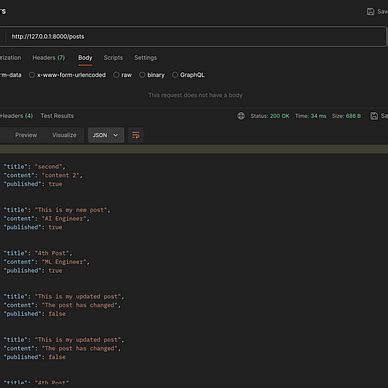Switch to Preview response view
This screenshot has height=388, width=388.
pos(26,135)
